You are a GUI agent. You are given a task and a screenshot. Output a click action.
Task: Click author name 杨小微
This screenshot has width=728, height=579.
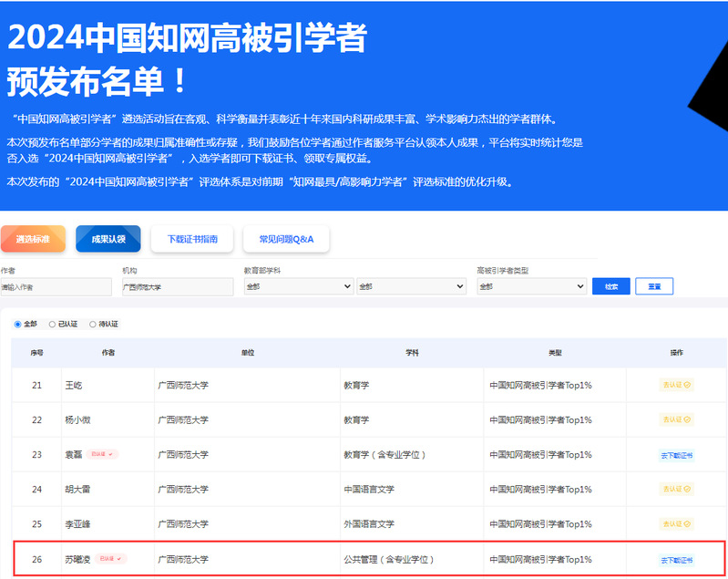click(x=77, y=420)
